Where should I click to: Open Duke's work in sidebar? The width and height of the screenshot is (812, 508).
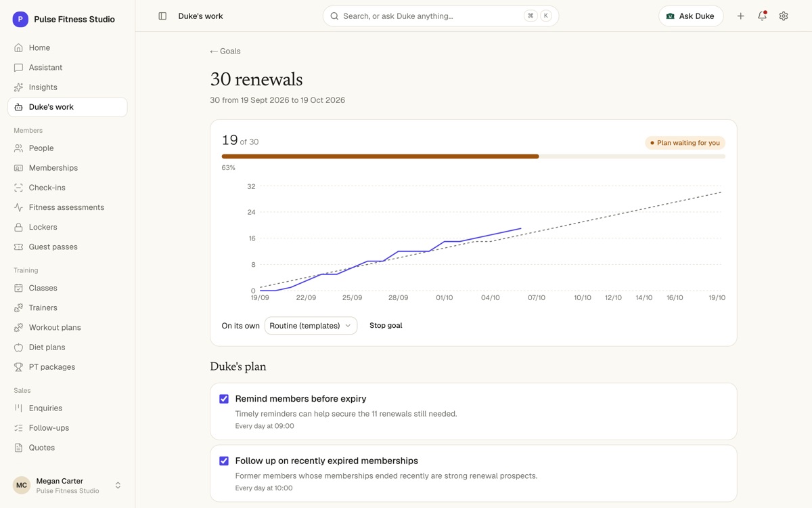67,107
